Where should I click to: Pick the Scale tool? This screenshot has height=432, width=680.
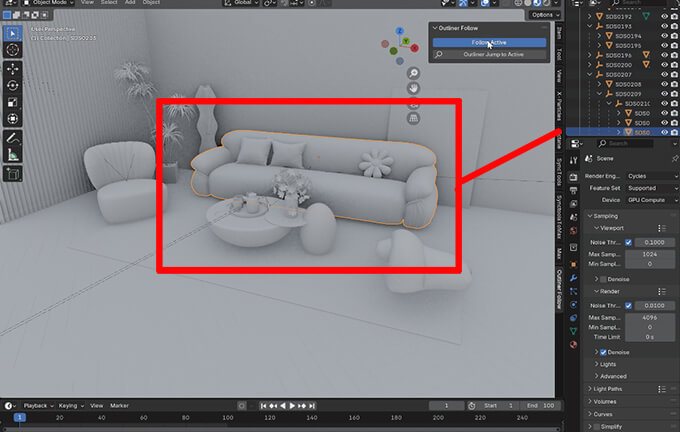13,102
